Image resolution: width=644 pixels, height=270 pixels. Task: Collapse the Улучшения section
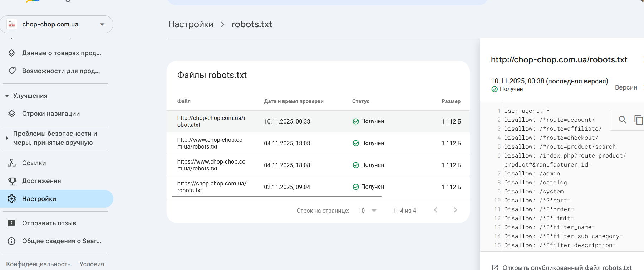click(7, 96)
